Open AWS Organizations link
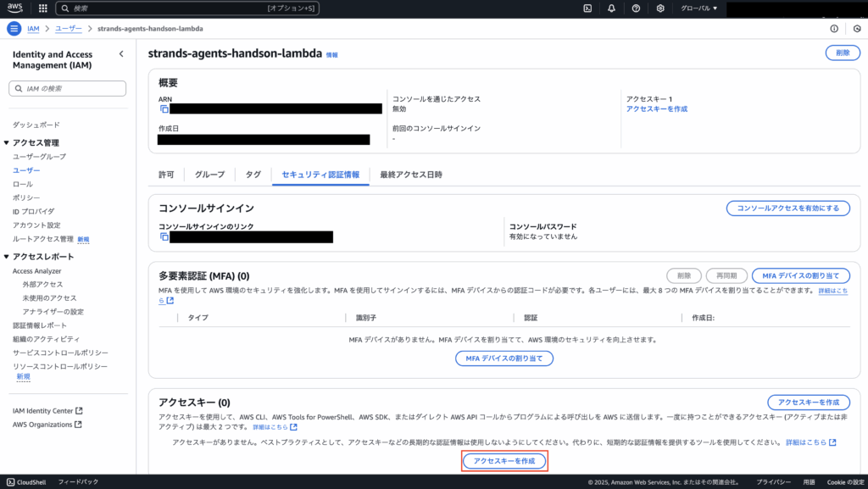Screen dimensions: 868x489 tap(42, 425)
